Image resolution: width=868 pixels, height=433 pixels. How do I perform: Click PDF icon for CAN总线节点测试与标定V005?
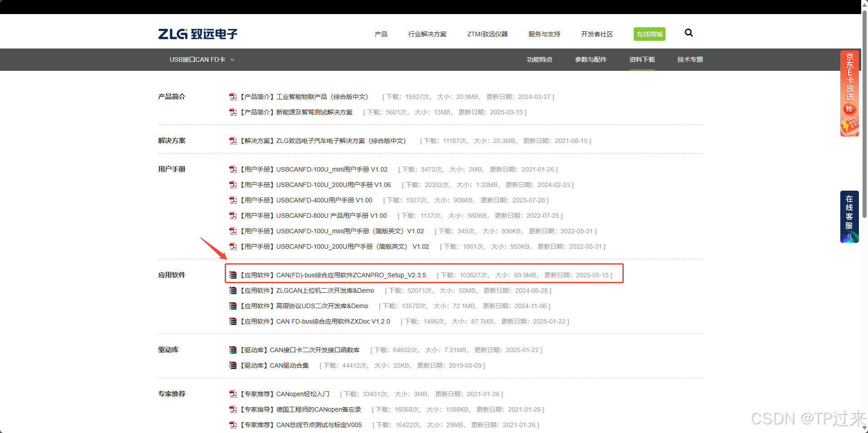pos(233,425)
